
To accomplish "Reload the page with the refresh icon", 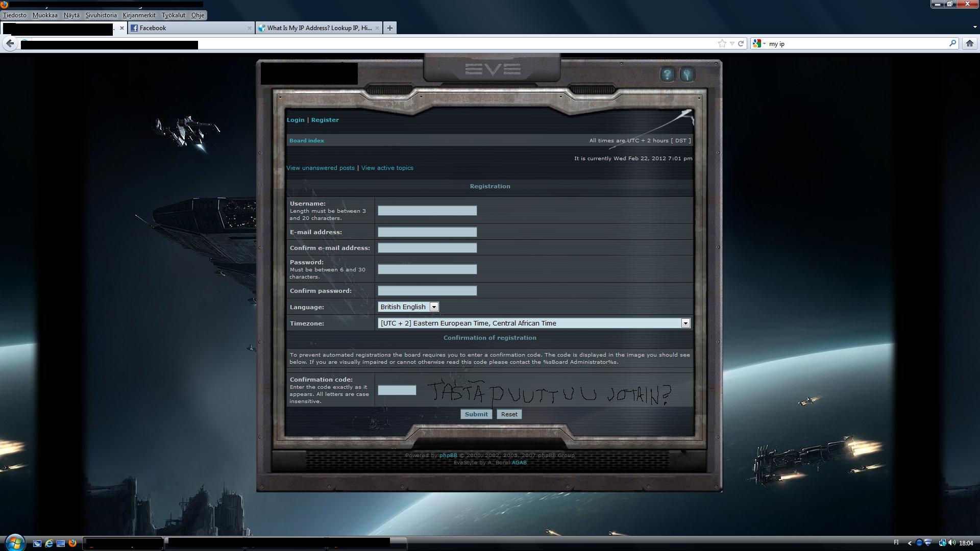I will [x=741, y=44].
